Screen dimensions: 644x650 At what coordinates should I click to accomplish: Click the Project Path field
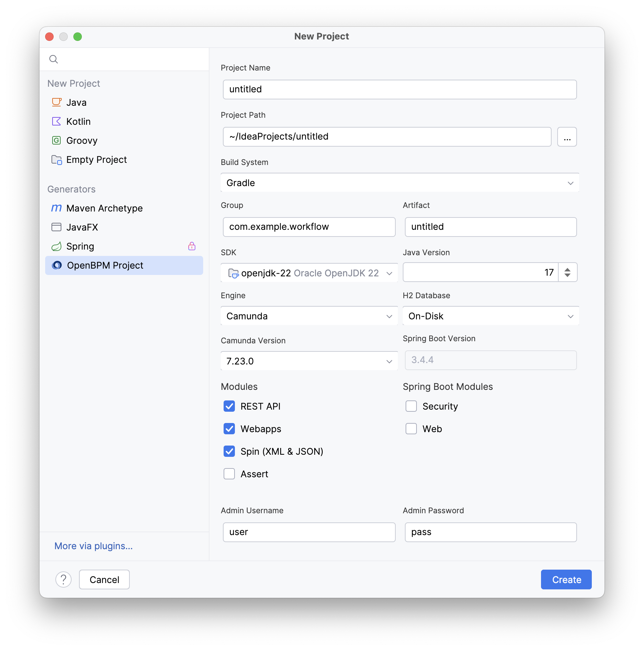pos(387,137)
